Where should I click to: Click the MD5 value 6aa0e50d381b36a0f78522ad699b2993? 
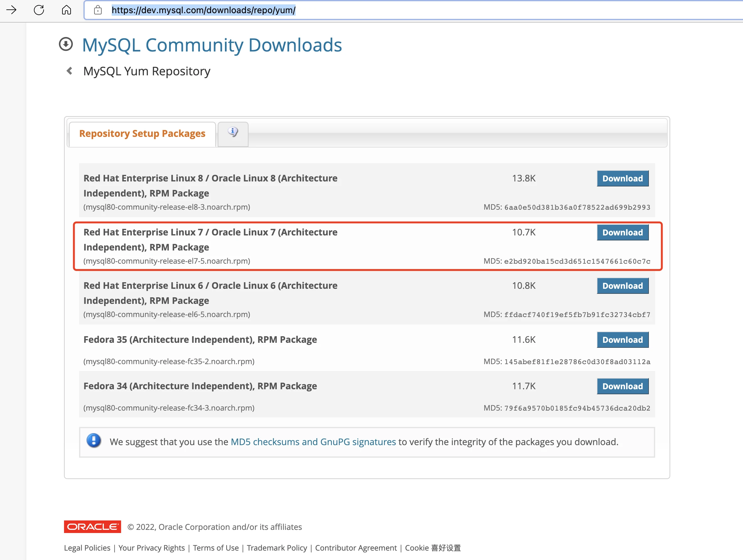point(577,207)
